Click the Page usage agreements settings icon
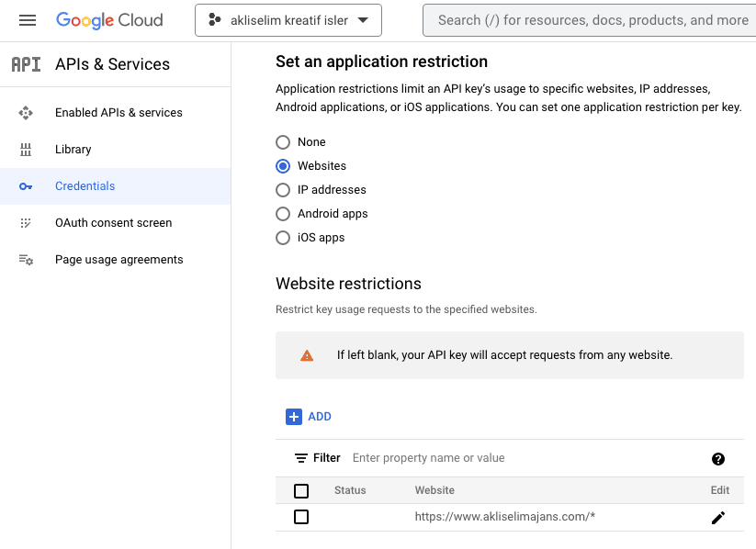Screen dimensions: 756x549 [26, 260]
